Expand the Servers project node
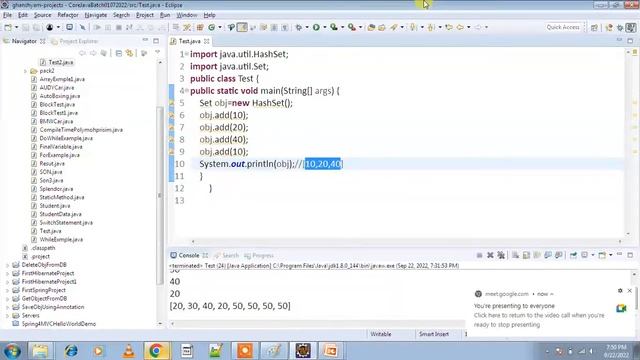Image resolution: width=640 pixels, height=360 pixels. (7, 316)
